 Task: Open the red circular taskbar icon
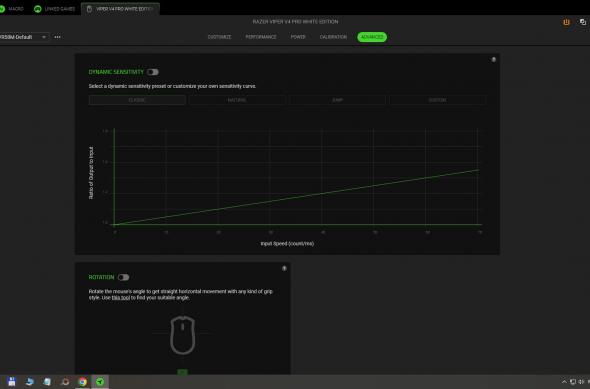point(65,382)
